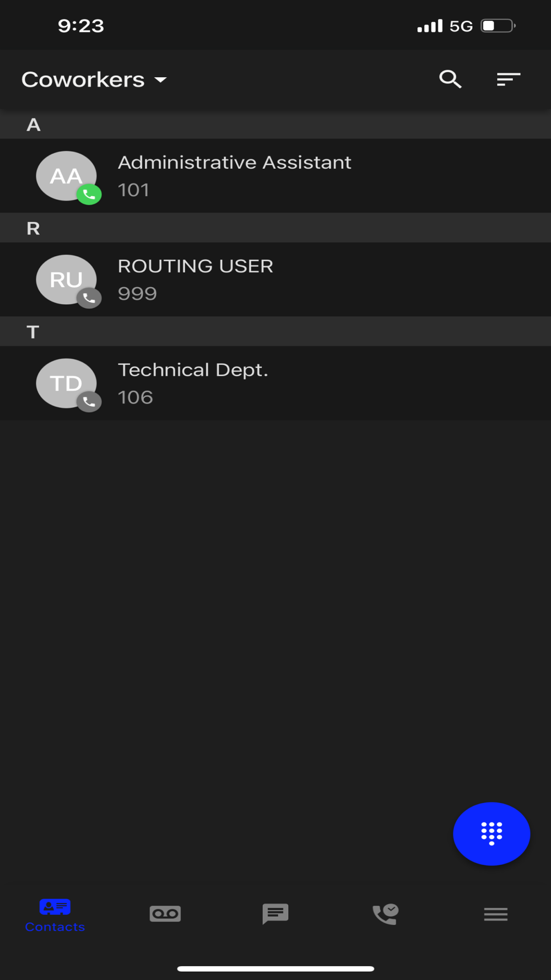Open Administrative Assistant contact
551x980 pixels.
275,176
